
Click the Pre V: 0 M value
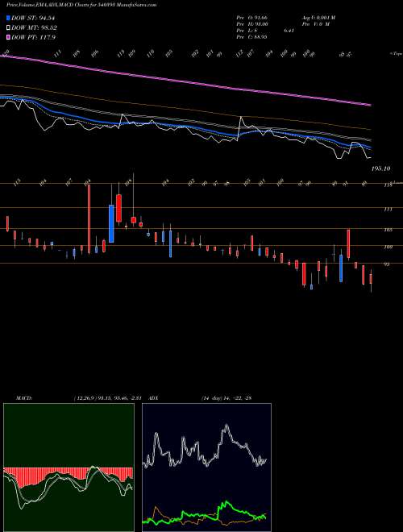pyautogui.click(x=316, y=24)
